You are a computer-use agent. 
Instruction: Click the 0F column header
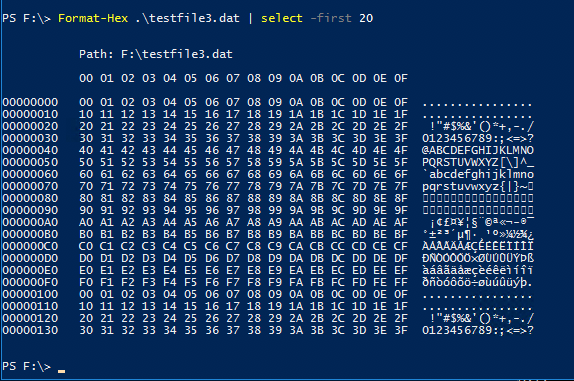pyautogui.click(x=401, y=78)
